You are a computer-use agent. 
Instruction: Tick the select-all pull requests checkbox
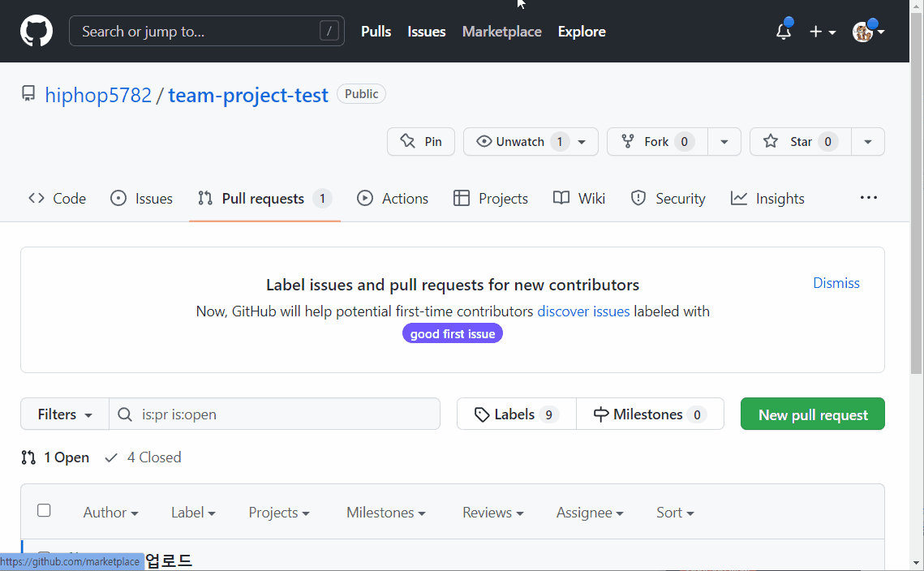click(x=44, y=510)
